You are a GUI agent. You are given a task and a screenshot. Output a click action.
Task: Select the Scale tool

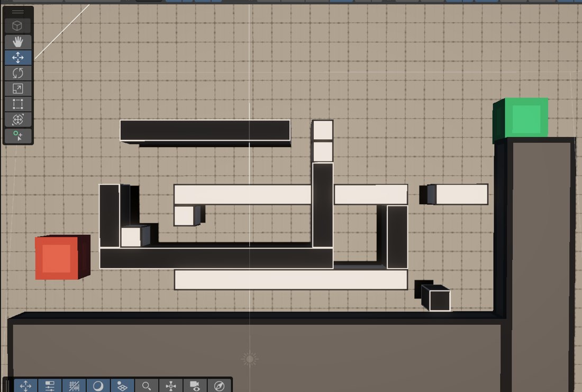click(x=18, y=89)
